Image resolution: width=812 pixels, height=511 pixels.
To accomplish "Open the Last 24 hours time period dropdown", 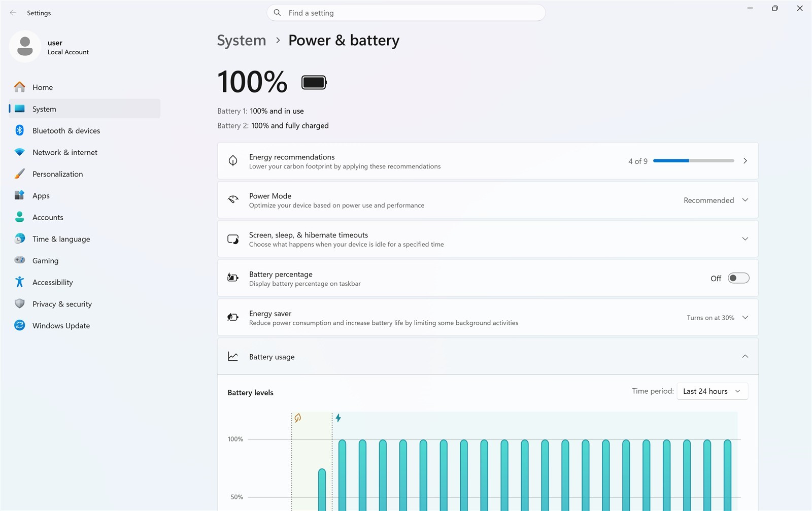I will coord(712,391).
